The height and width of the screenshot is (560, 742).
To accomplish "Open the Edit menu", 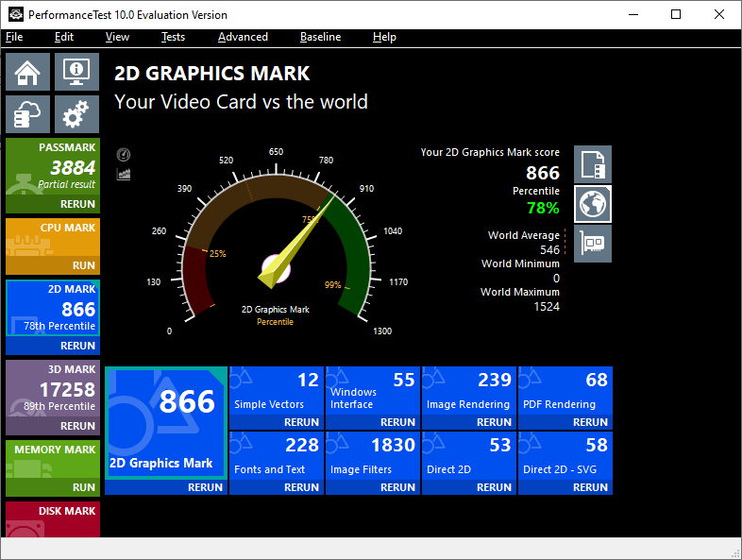I will [x=64, y=37].
